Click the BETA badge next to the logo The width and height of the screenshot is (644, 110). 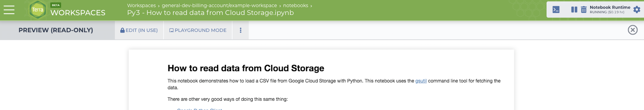tap(56, 5)
